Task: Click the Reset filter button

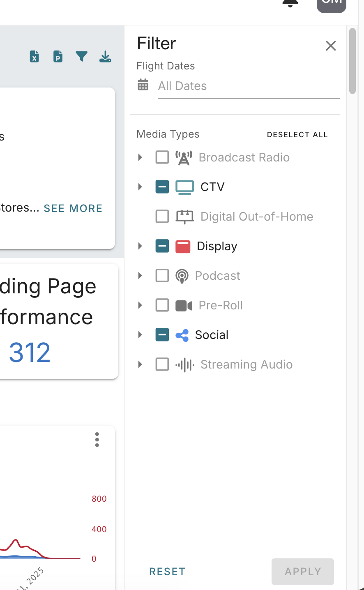Action: click(167, 572)
